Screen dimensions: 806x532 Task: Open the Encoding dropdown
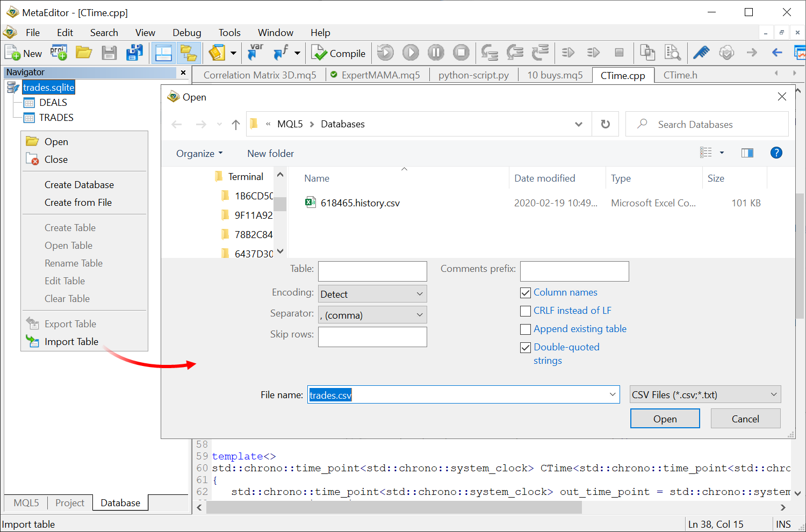click(x=372, y=294)
